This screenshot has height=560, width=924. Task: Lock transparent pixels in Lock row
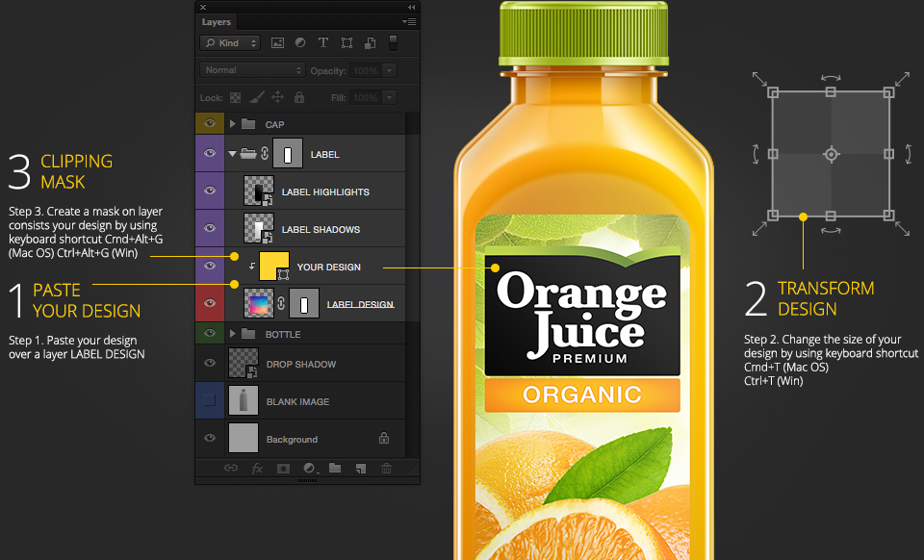[x=235, y=98]
